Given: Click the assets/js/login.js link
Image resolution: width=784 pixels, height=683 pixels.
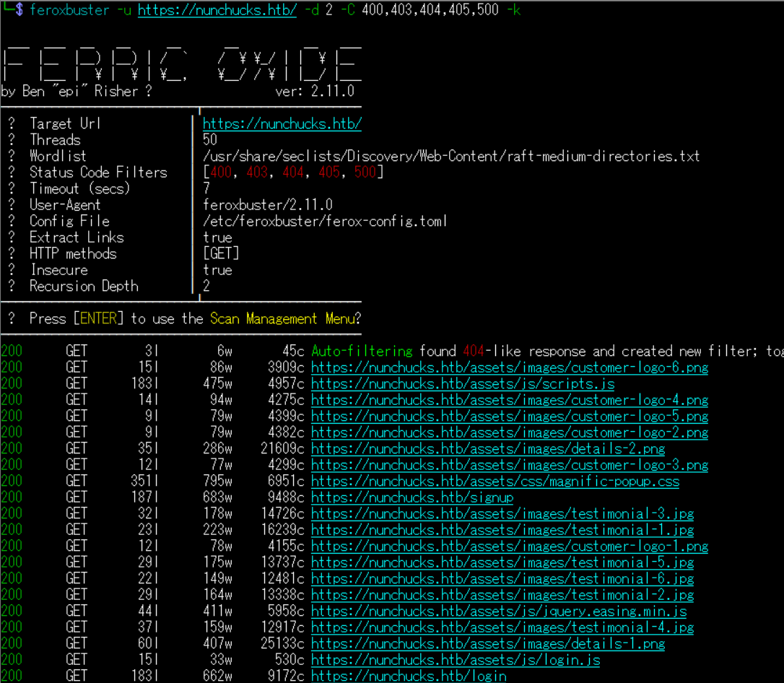Looking at the screenshot, I should coord(455,660).
